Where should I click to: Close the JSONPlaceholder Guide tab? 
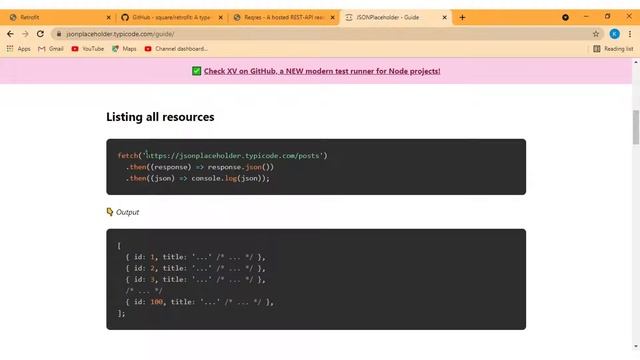coord(445,18)
